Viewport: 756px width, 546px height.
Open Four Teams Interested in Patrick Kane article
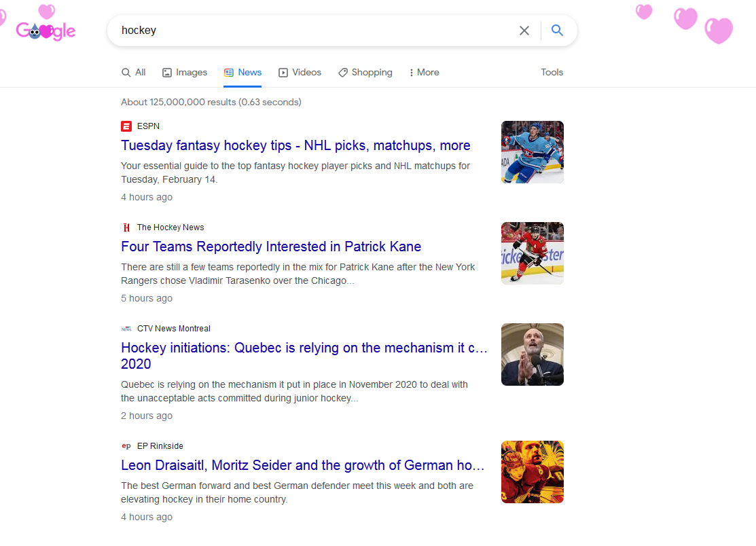(271, 247)
